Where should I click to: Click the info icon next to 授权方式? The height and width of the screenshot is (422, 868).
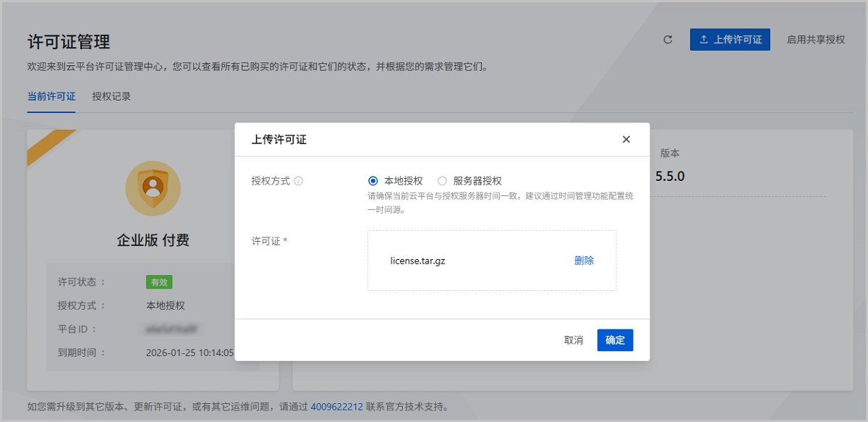298,181
